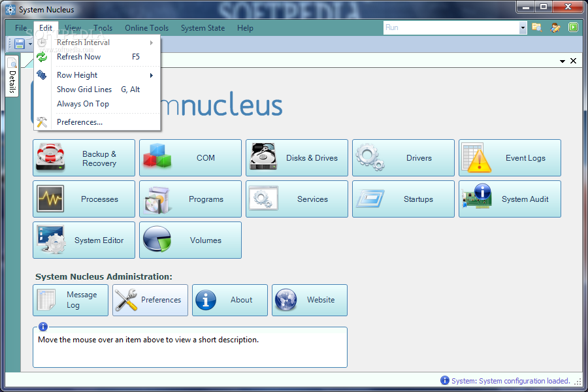Open the System Audit module
588x392 pixels.
(x=510, y=199)
